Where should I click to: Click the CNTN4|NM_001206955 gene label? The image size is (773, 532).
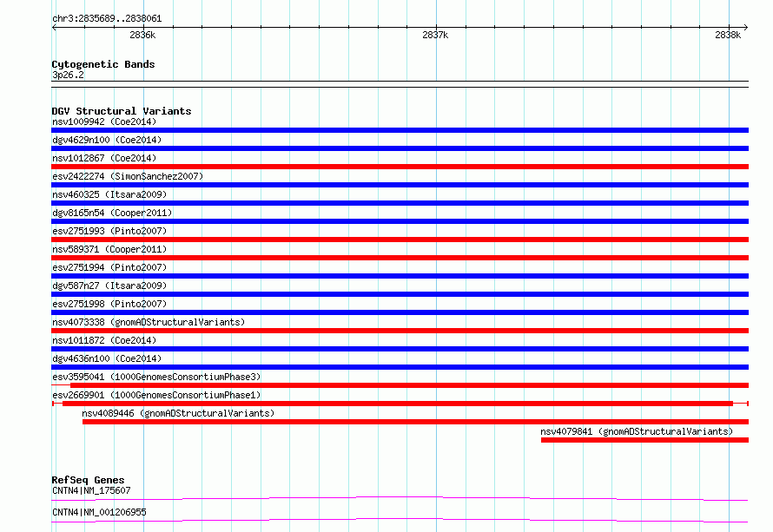click(x=99, y=512)
